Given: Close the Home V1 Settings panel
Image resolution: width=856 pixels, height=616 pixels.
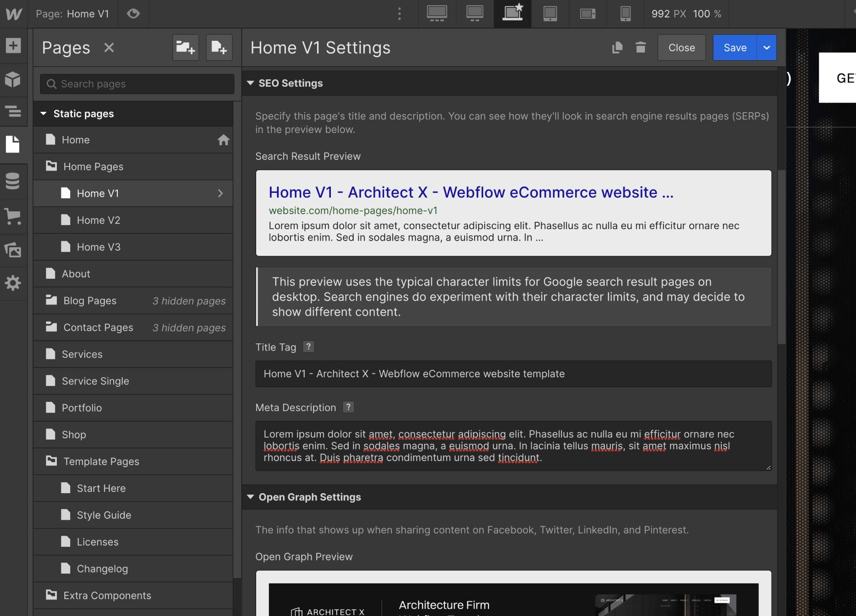Looking at the screenshot, I should pyautogui.click(x=681, y=47).
